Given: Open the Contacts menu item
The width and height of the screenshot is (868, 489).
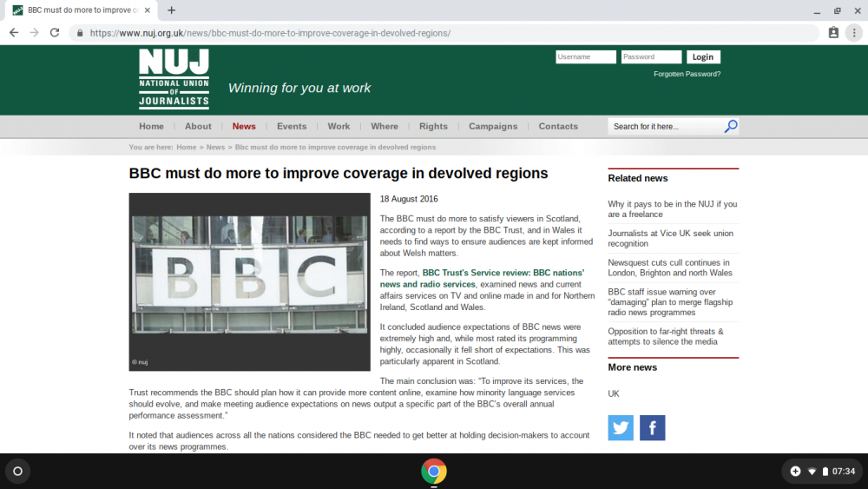Looking at the screenshot, I should [558, 126].
